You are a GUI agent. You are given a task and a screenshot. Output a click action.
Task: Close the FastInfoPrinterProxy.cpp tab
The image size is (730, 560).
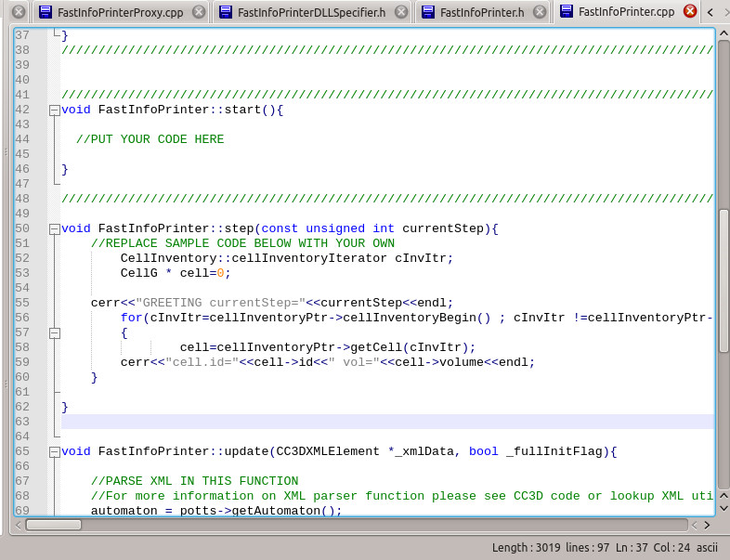point(198,12)
